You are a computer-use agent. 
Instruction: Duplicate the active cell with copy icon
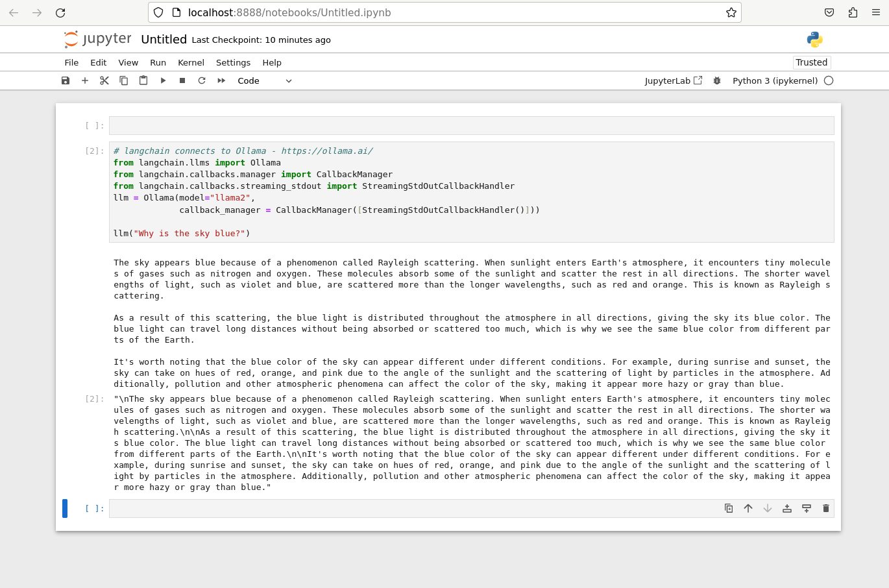729,508
